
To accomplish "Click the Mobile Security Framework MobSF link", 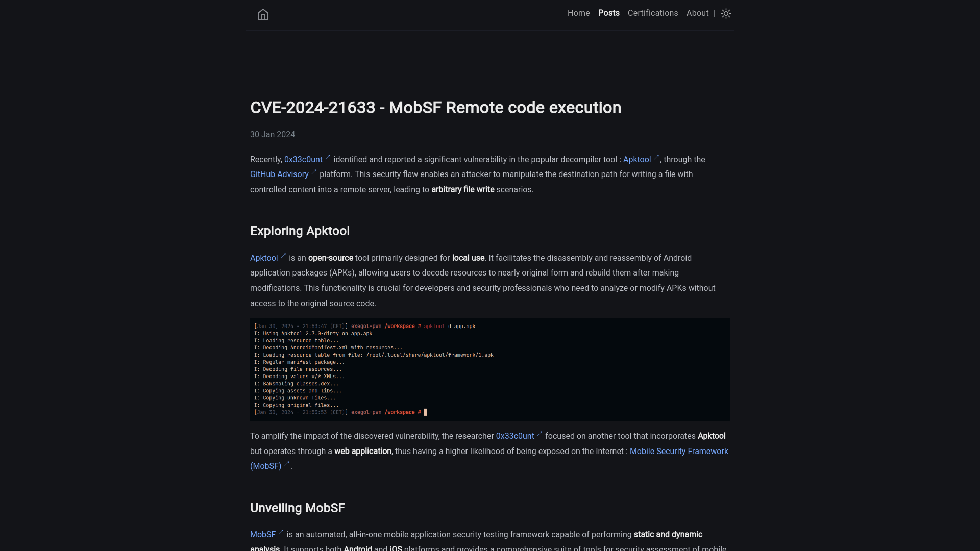I will point(678,451).
